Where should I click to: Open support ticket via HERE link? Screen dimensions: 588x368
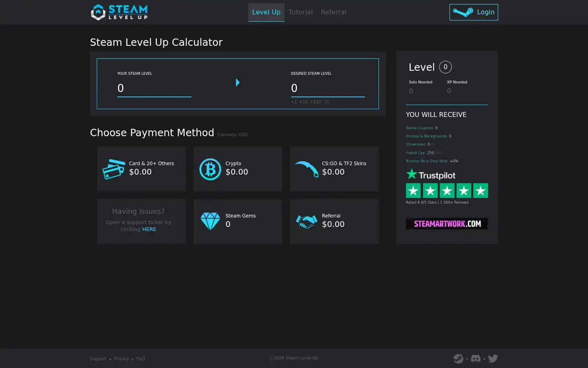pyautogui.click(x=149, y=229)
